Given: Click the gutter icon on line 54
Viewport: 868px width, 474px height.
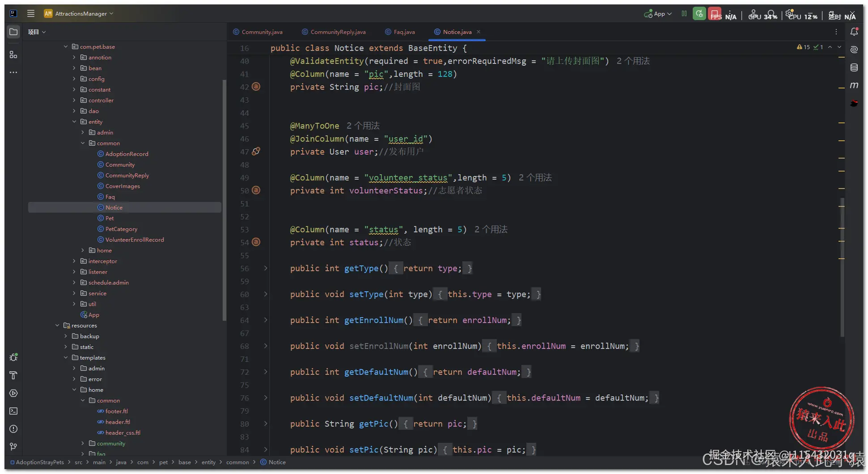Looking at the screenshot, I should (256, 242).
